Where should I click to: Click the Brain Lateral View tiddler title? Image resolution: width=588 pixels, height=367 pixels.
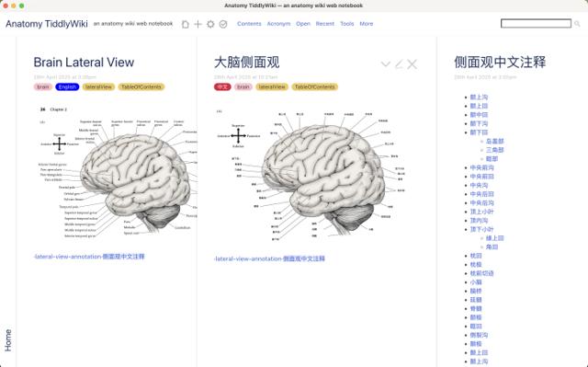(x=84, y=63)
